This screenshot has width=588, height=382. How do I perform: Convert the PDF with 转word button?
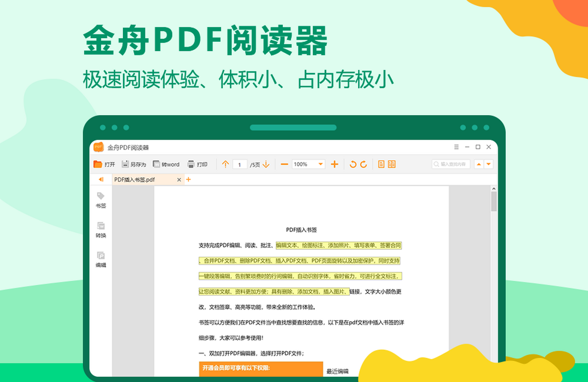pyautogui.click(x=166, y=165)
